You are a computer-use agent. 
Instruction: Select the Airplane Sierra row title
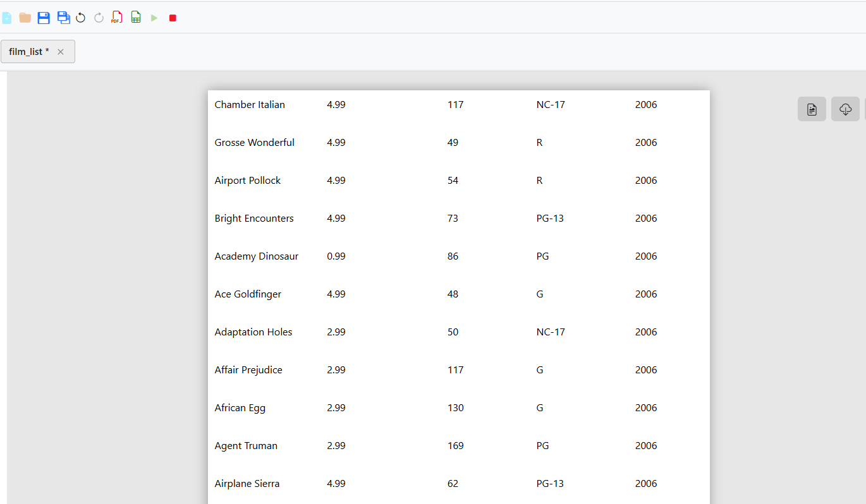(x=247, y=484)
